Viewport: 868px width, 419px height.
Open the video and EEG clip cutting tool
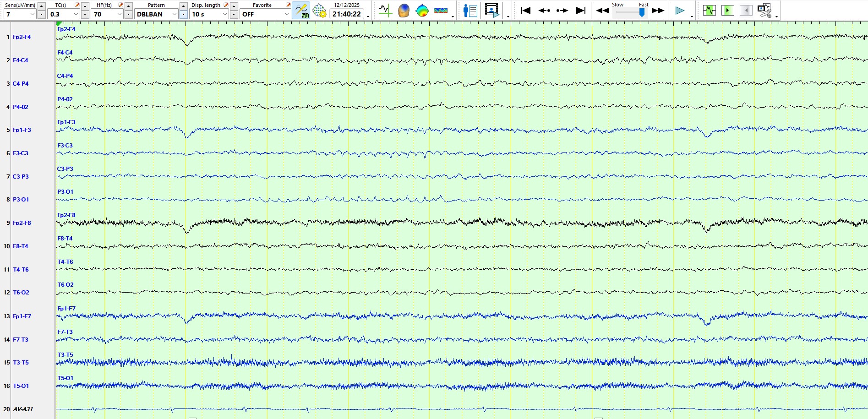click(x=764, y=11)
